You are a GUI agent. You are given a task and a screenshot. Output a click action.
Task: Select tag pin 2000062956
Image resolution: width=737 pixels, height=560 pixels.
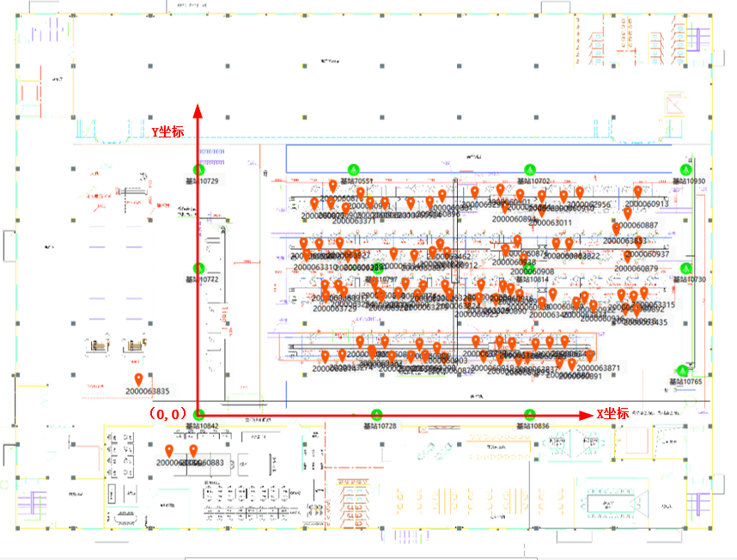click(580, 192)
